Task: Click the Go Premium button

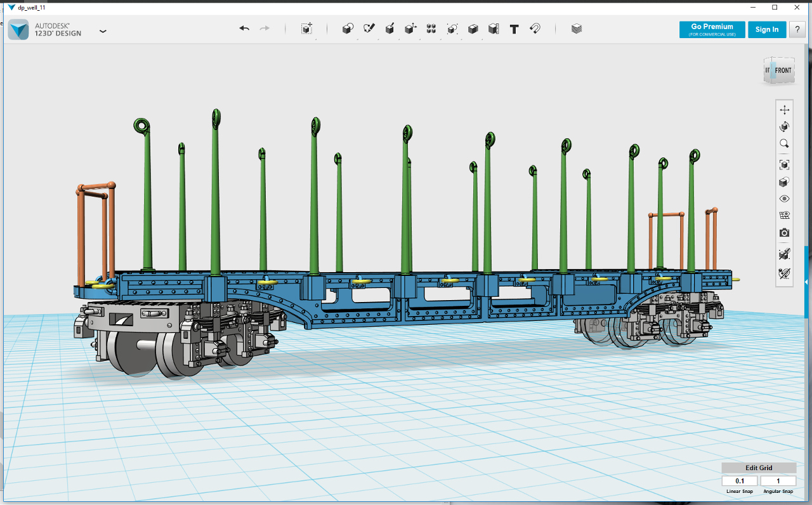Action: (712, 29)
